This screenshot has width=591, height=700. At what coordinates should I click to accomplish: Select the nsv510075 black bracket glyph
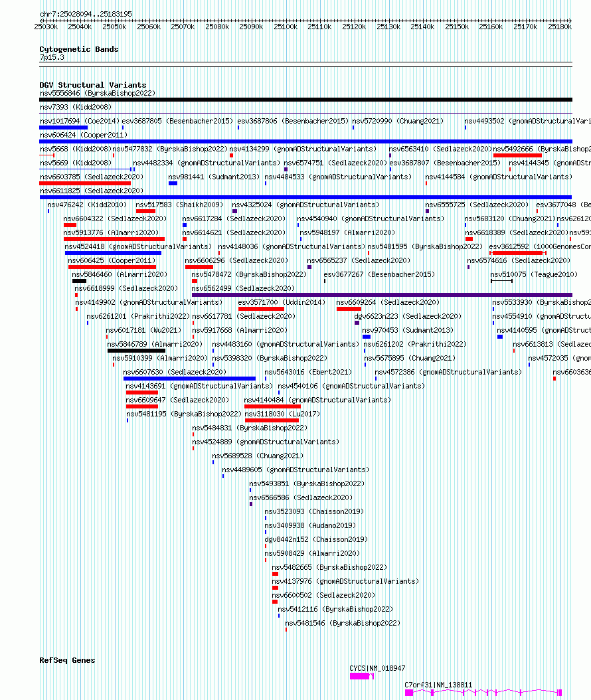[x=502, y=281]
